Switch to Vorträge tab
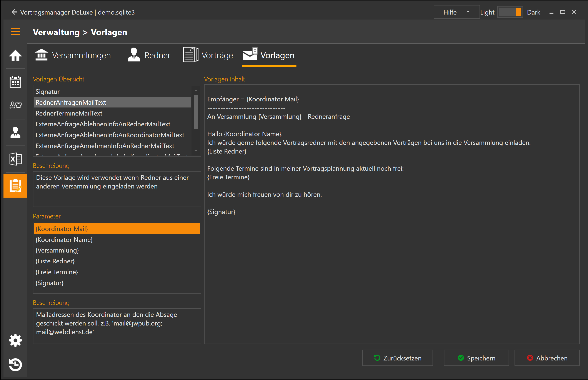 point(208,55)
